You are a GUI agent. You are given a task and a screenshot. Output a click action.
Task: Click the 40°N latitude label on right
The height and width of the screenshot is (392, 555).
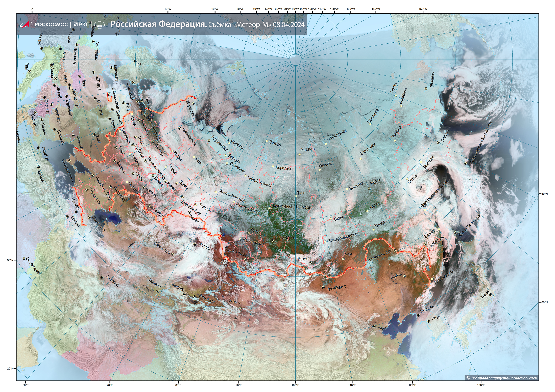point(544,194)
